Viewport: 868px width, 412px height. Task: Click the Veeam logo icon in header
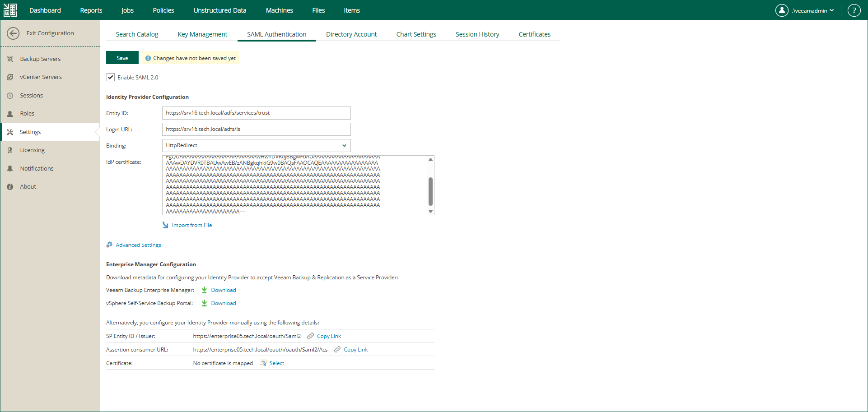point(10,10)
